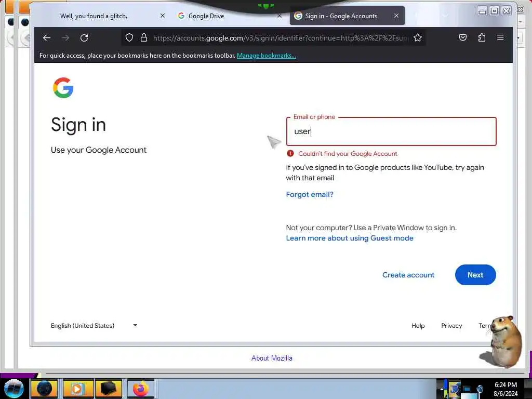Viewport: 532px width, 399px height.
Task: Open the Firefox hamburger application menu
Action: pos(500,37)
